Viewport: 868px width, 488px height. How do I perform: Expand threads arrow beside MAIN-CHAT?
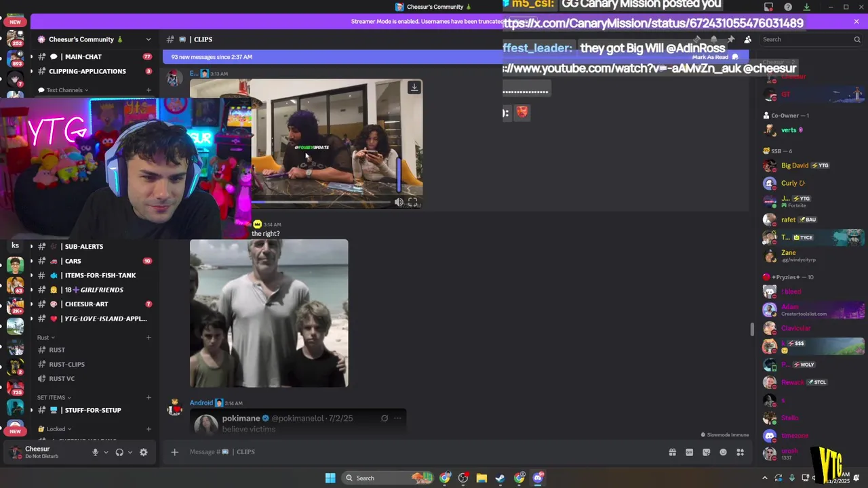31,57
